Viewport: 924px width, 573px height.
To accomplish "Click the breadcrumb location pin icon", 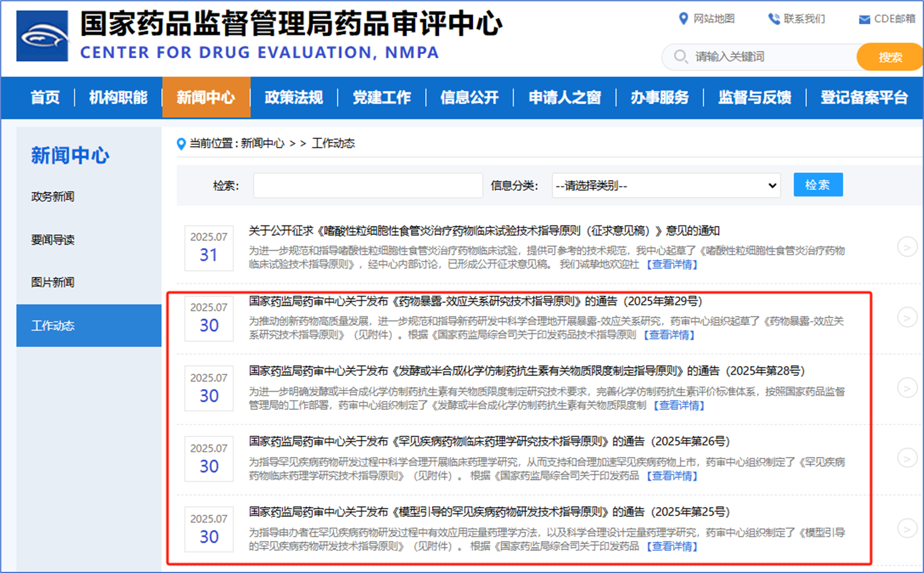I will (x=181, y=144).
